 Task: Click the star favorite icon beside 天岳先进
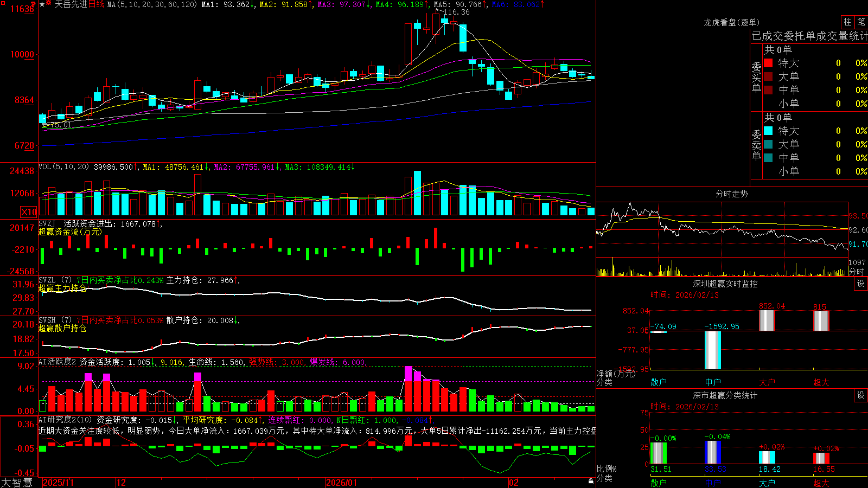(42, 4)
